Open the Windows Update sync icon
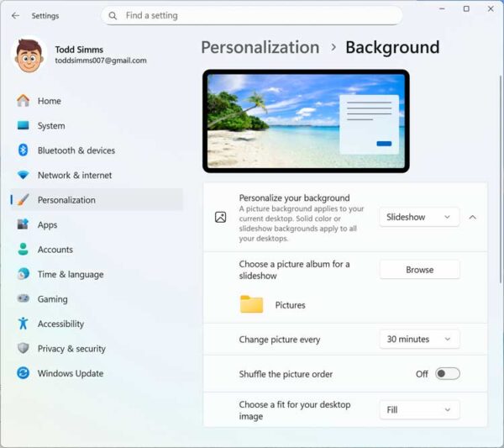 click(24, 373)
